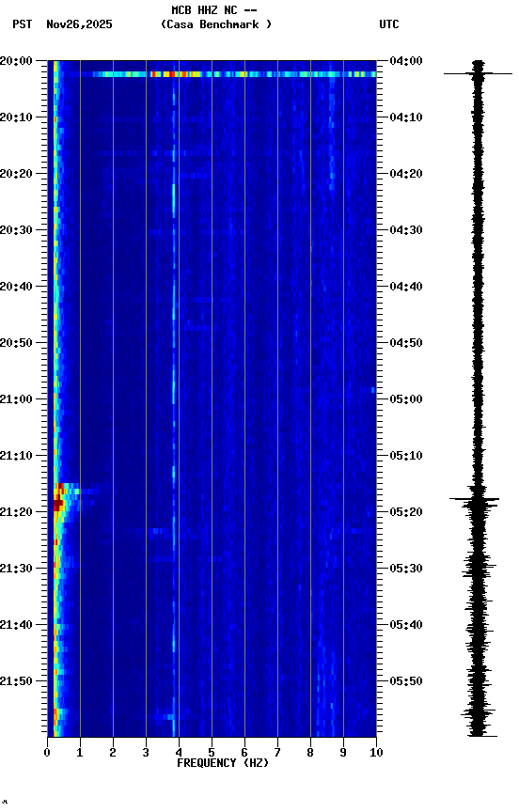Click the '04:00' UTC time label

click(406, 61)
